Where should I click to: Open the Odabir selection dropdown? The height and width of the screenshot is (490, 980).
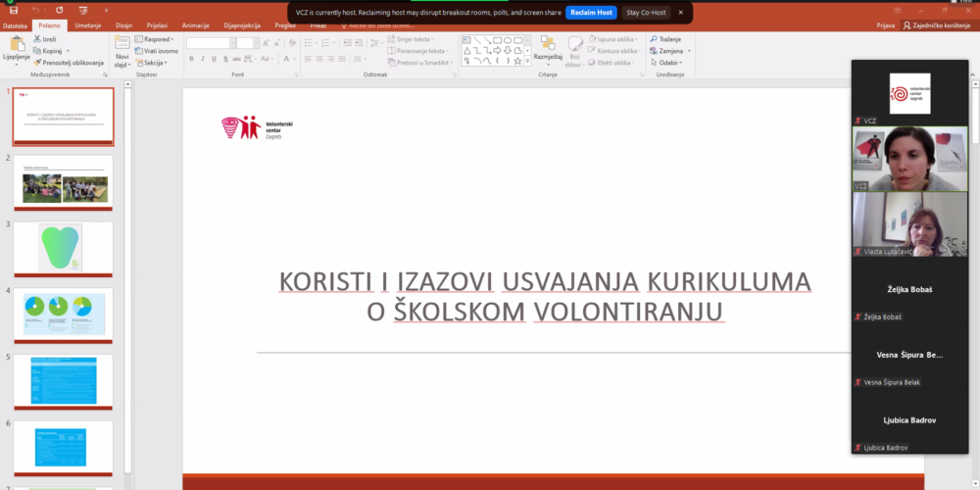[x=671, y=62]
